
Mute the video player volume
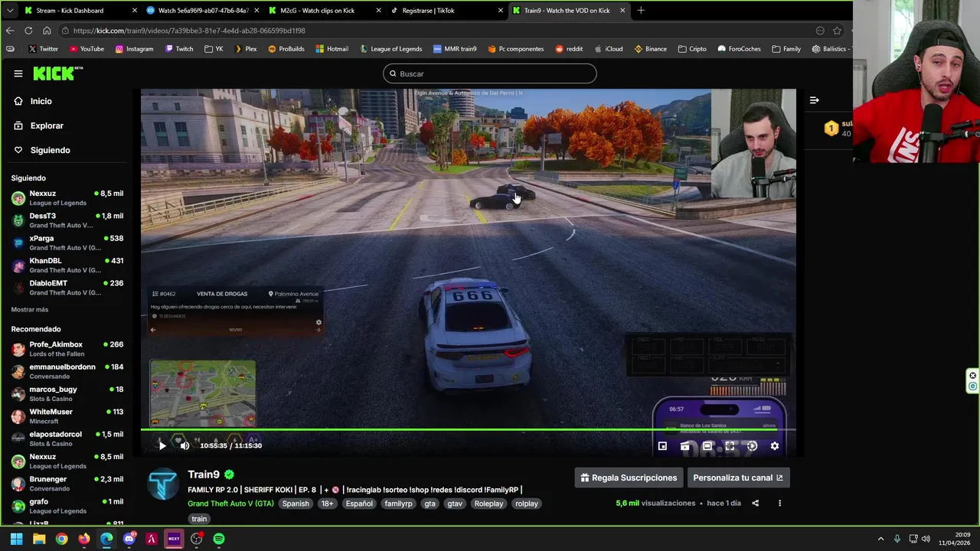pos(185,445)
